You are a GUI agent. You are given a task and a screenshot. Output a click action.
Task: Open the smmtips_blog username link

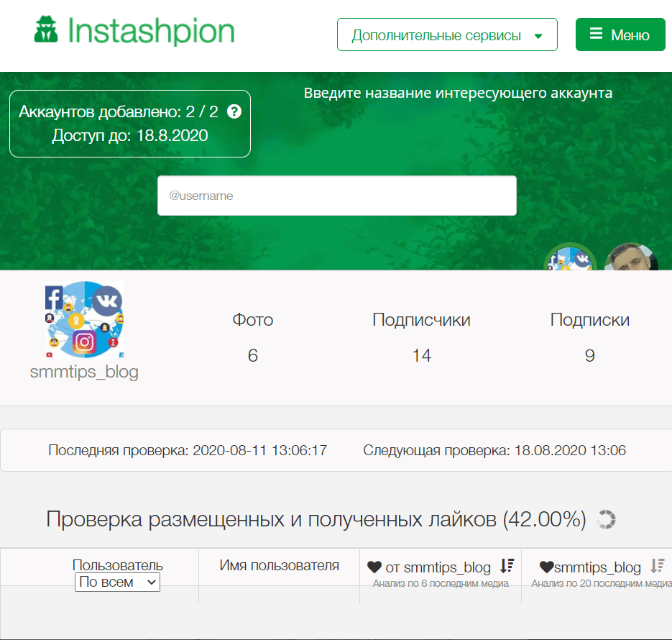tap(84, 372)
